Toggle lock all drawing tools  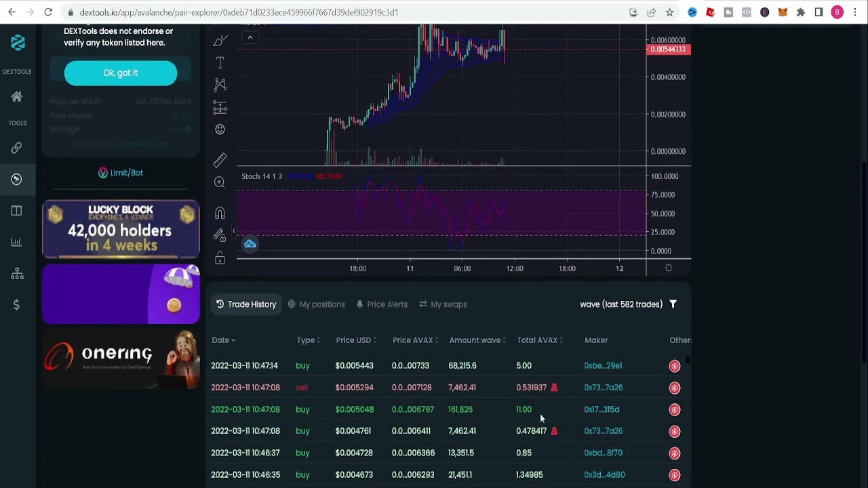click(220, 258)
